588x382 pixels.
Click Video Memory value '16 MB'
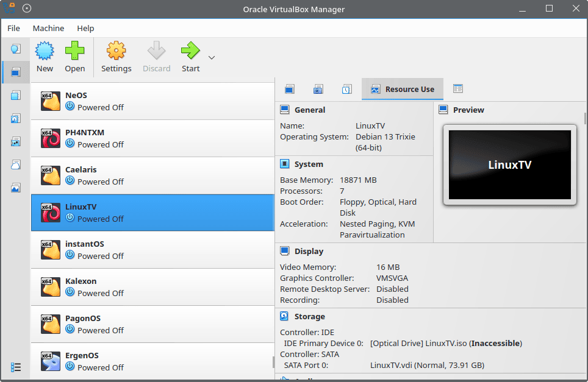388,267
